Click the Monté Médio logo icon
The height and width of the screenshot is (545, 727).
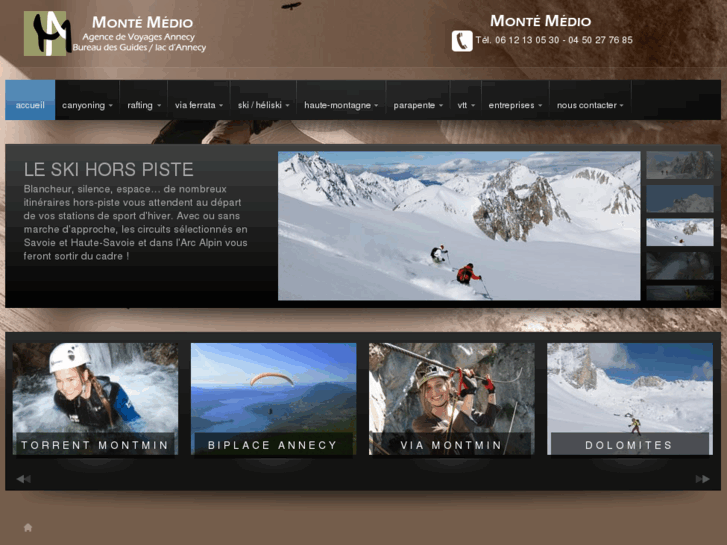tap(47, 33)
